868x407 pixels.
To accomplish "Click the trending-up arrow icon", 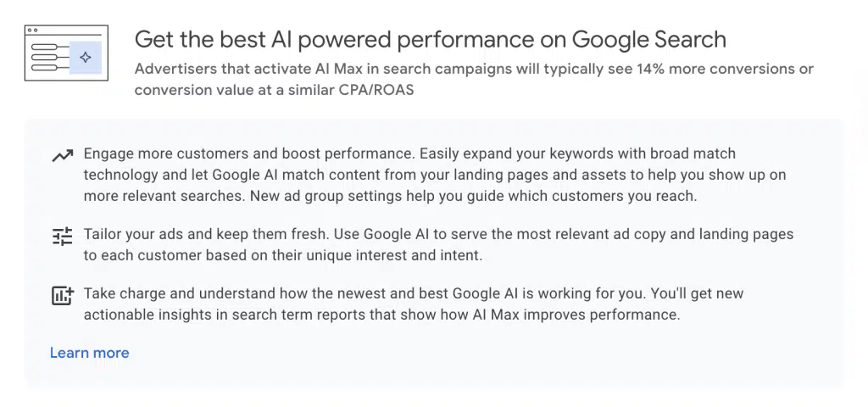I will pyautogui.click(x=63, y=156).
